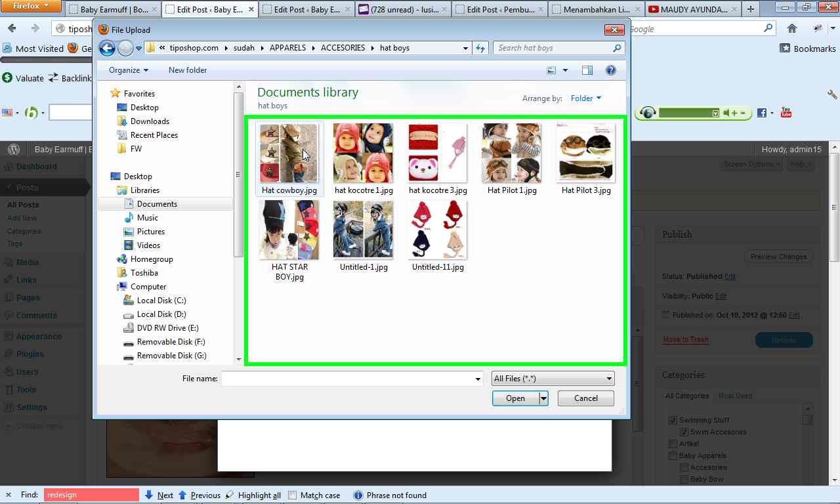Check the Artikel category checkbox

673,444
